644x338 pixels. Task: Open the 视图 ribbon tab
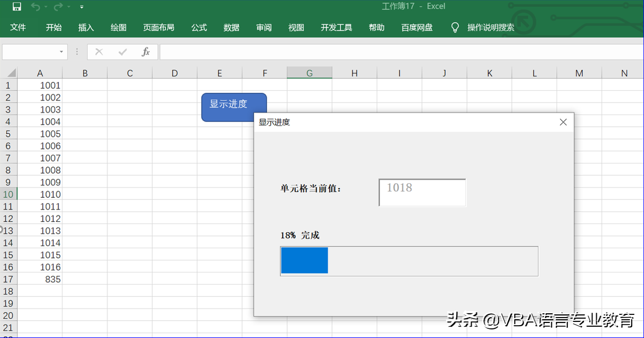296,27
